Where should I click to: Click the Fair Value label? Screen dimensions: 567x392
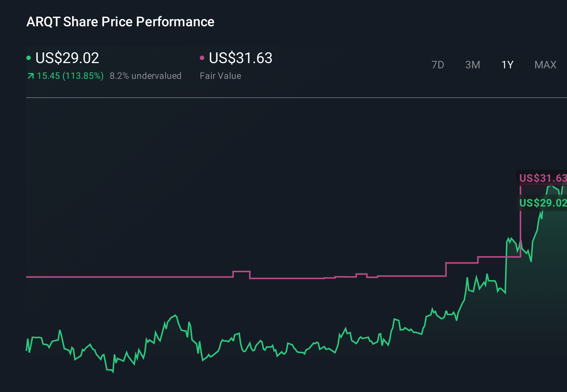point(220,76)
